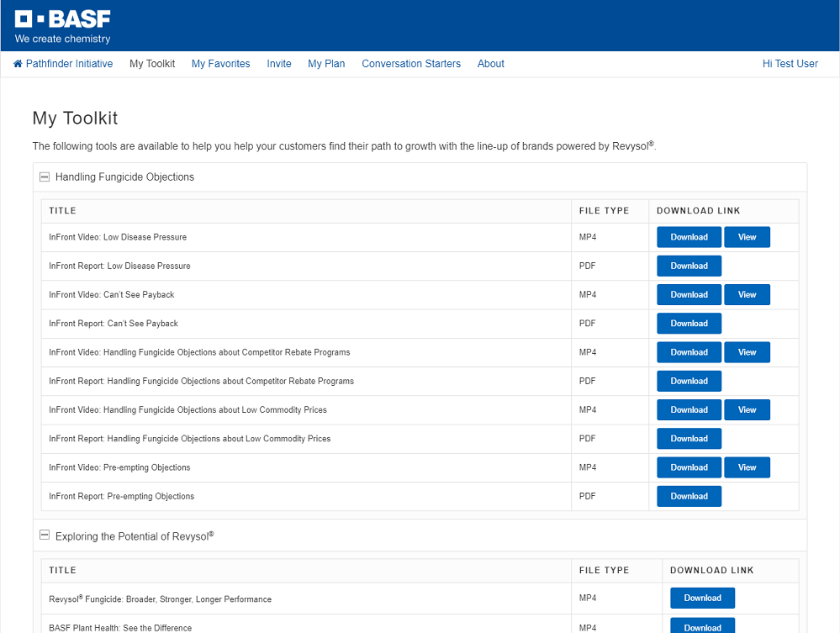Select row title InFront Report: Can't See Payback
This screenshot has width=840, height=633.
[114, 324]
